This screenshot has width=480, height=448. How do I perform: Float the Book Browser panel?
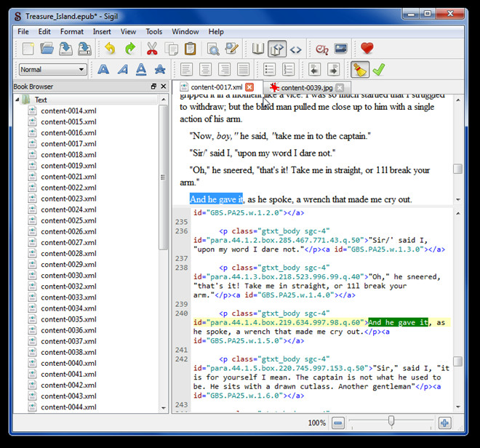coord(153,87)
